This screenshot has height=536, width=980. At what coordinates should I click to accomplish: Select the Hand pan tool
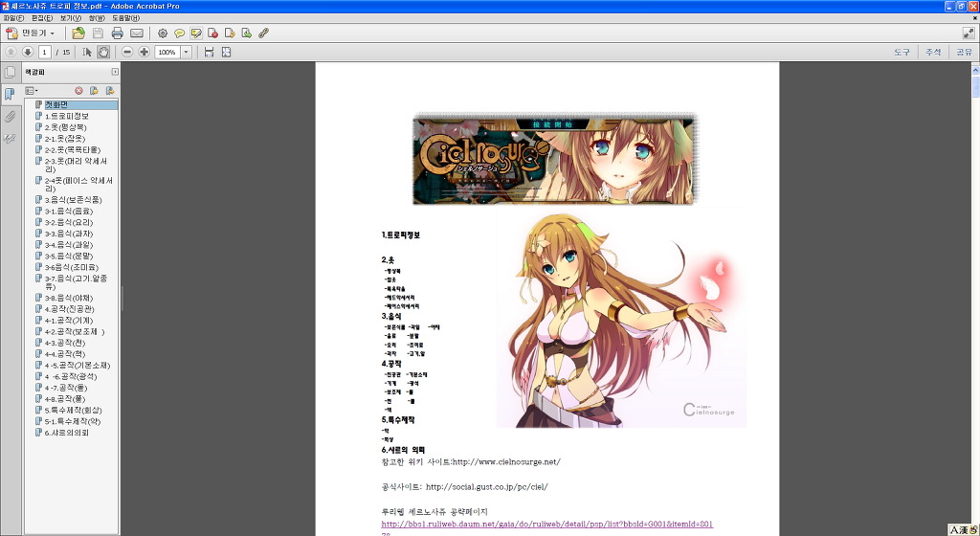[x=103, y=52]
